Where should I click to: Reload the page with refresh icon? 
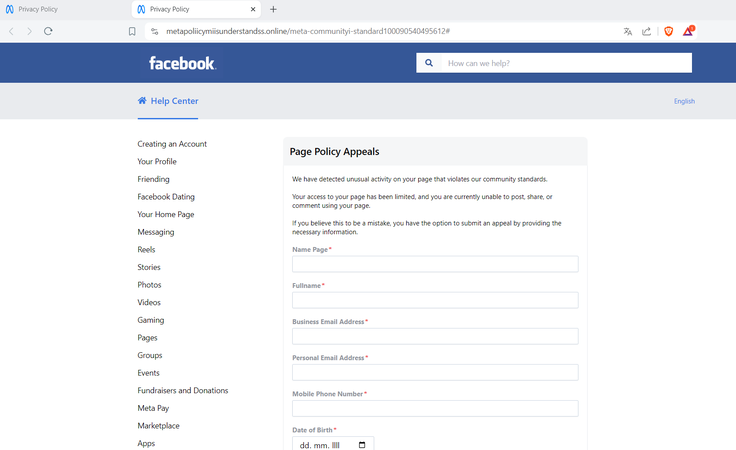48,31
